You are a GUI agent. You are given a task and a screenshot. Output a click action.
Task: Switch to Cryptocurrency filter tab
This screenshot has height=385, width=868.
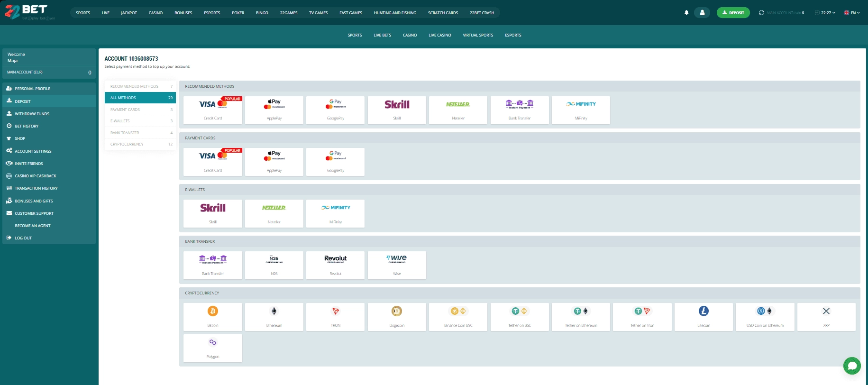(x=140, y=144)
